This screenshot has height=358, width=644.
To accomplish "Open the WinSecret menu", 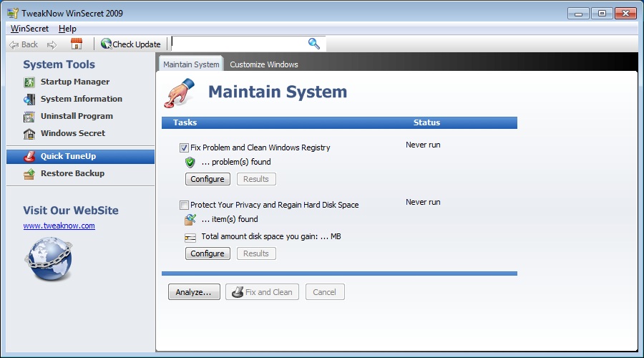I will (29, 29).
